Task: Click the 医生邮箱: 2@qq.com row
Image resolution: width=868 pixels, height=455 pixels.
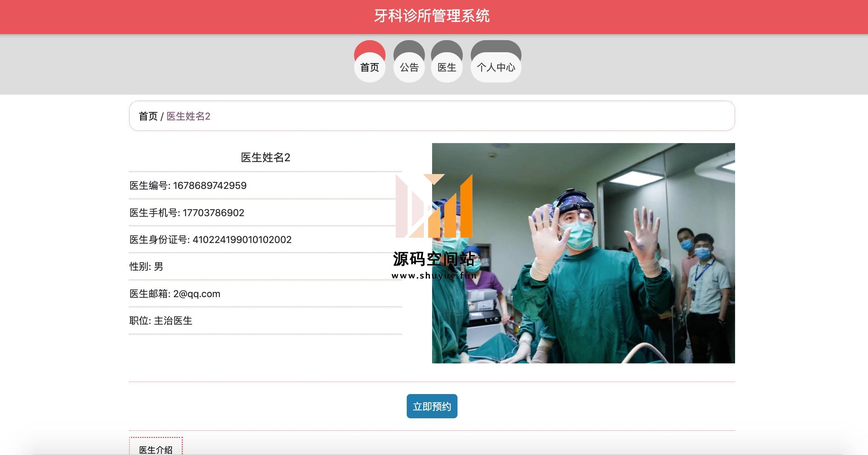Action: [265, 294]
